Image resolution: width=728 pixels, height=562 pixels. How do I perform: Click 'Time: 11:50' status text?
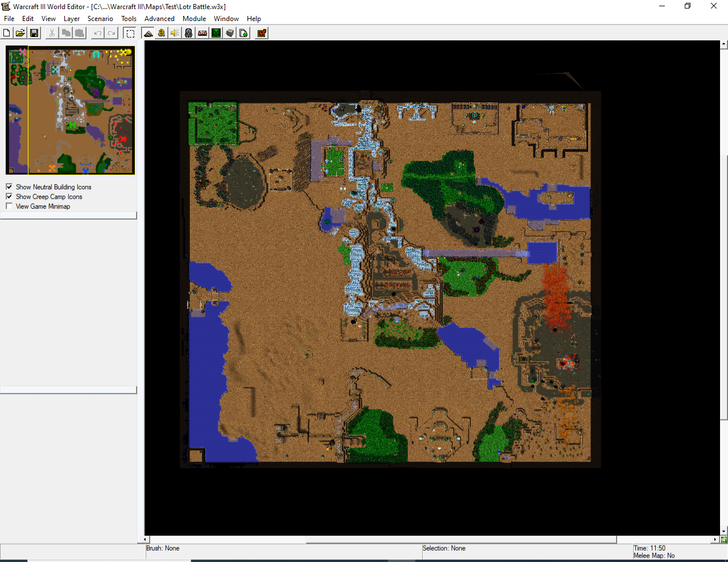(x=650, y=548)
